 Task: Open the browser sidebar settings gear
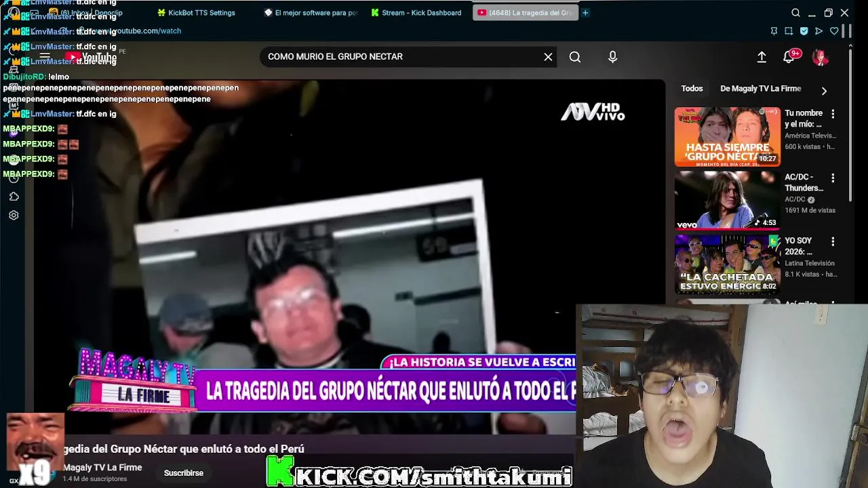pos(14,216)
